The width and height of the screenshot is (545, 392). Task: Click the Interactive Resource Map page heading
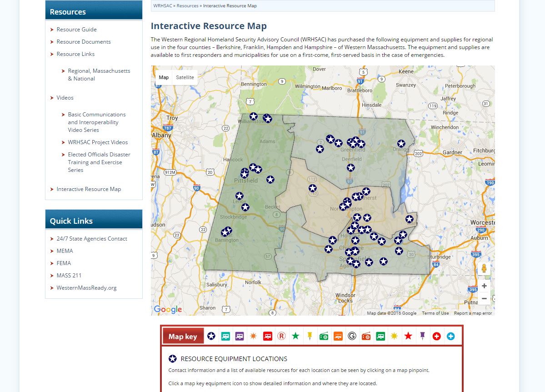[209, 26]
